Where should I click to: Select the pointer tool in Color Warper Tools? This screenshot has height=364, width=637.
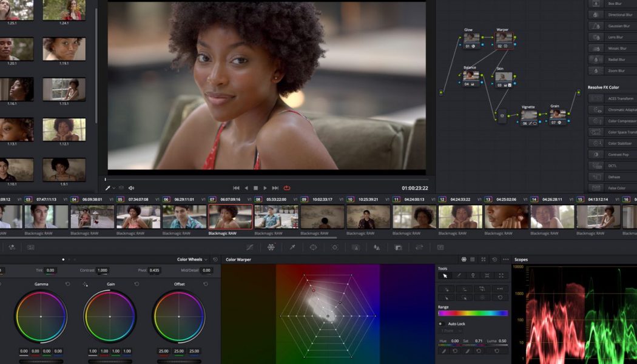tap(447, 275)
